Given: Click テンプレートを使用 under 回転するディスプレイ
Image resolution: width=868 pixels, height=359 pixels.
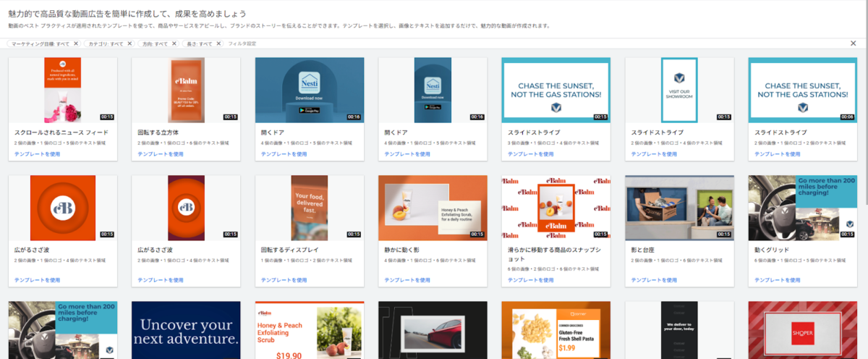Looking at the screenshot, I should coord(279,280).
